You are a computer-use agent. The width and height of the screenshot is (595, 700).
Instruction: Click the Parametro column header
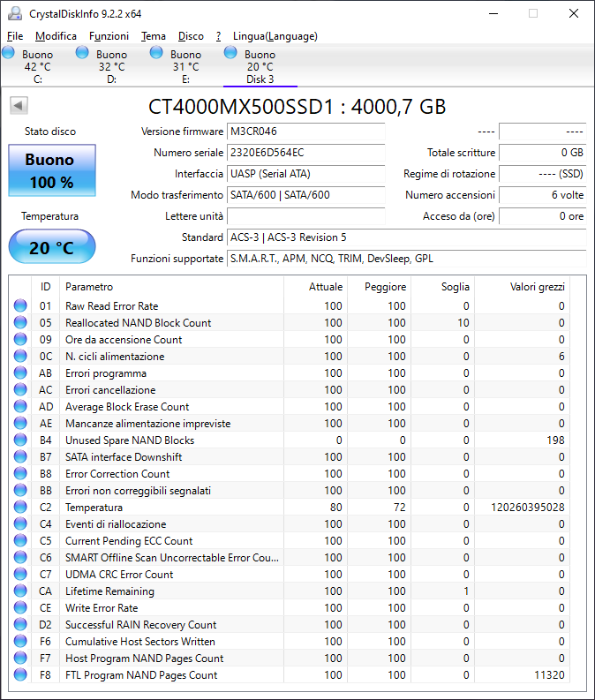click(x=172, y=287)
